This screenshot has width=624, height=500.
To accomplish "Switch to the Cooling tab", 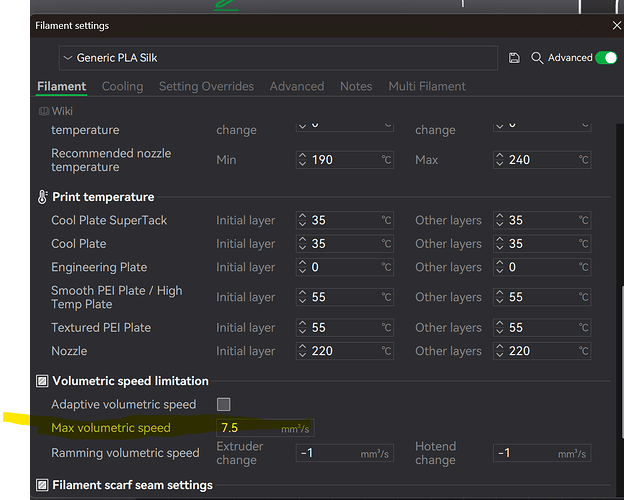I will coord(123,86).
